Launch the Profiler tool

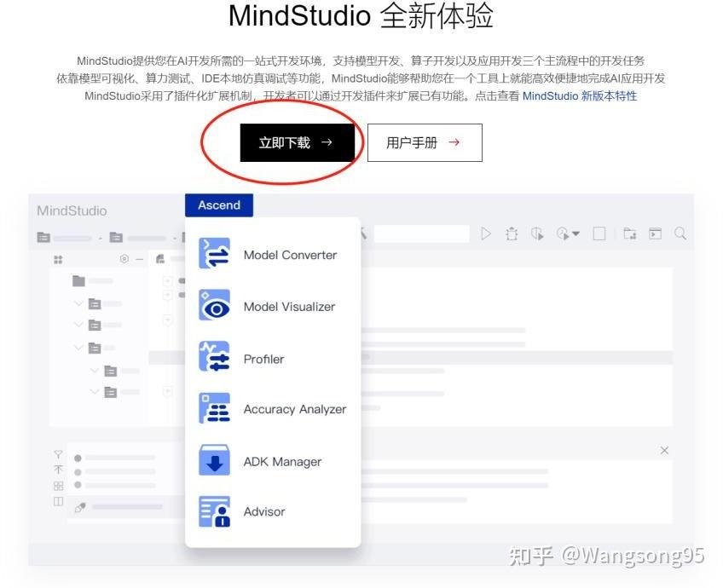(263, 359)
